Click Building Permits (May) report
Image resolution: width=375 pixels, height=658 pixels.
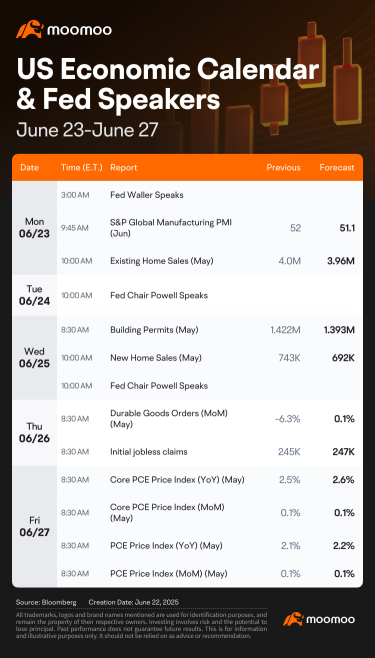click(152, 330)
